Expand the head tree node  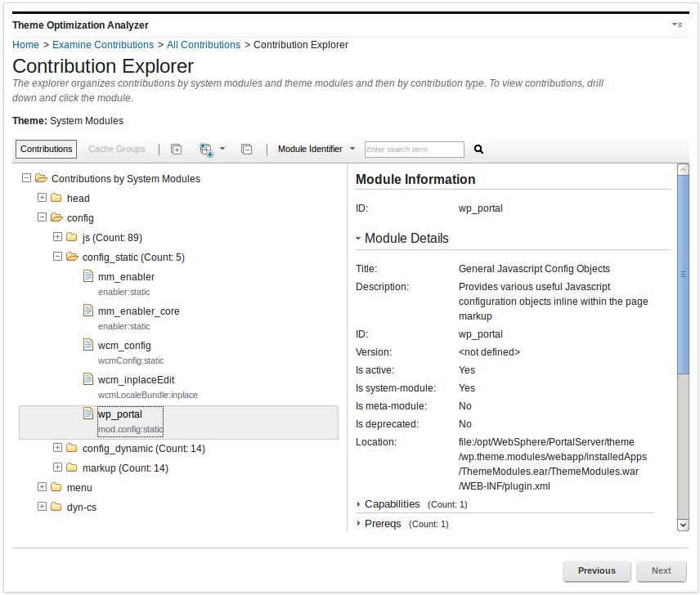(42, 198)
